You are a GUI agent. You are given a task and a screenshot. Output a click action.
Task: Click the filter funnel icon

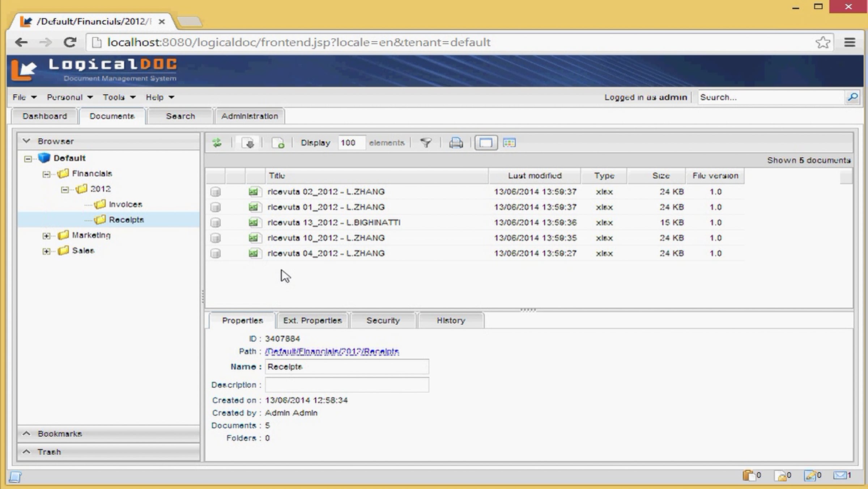(426, 143)
